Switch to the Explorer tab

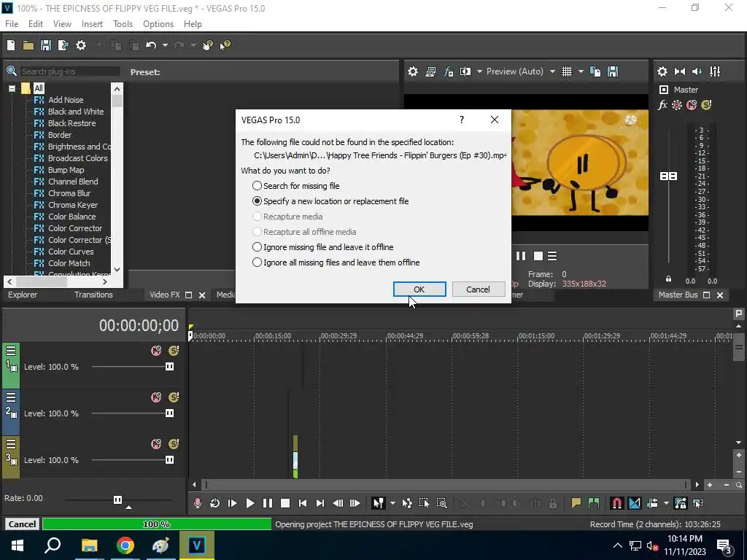click(23, 295)
